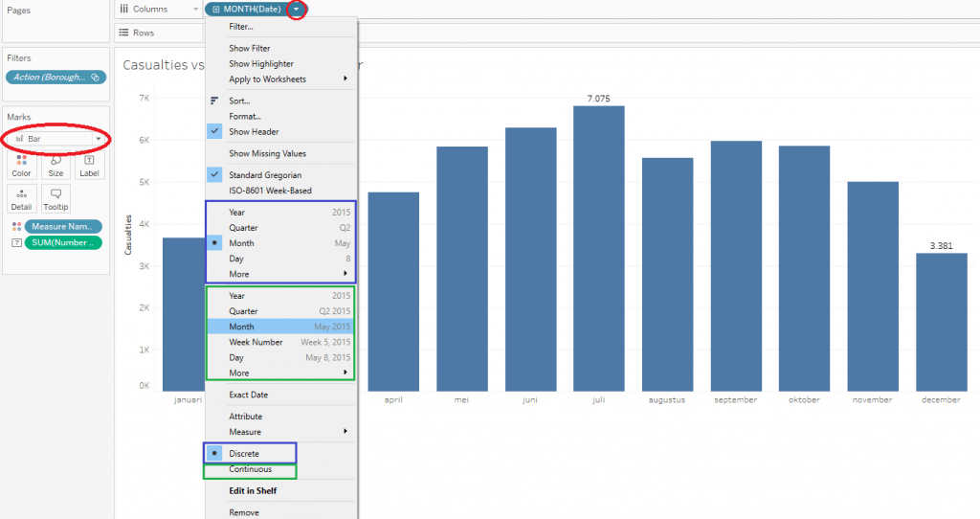This screenshot has width=980, height=519.
Task: Toggle the Show Header checkmark
Action: click(215, 132)
